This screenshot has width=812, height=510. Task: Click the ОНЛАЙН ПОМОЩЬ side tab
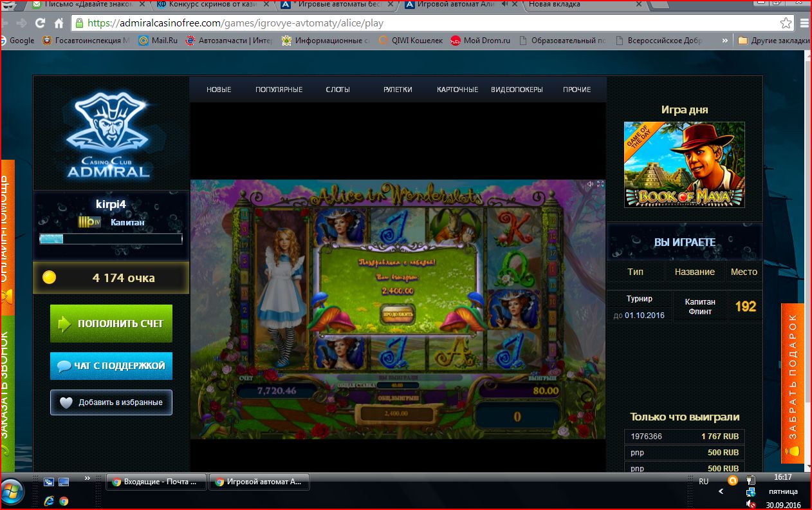[x=7, y=237]
